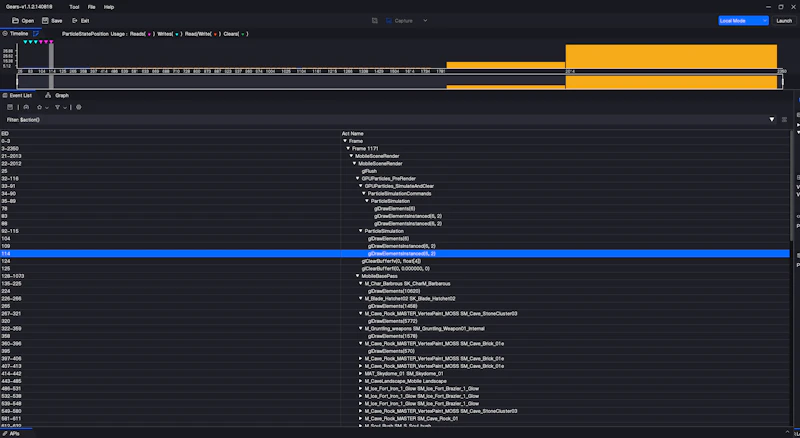Expand the M_CaveLandscape_Mobile Landscape node

pos(360,381)
